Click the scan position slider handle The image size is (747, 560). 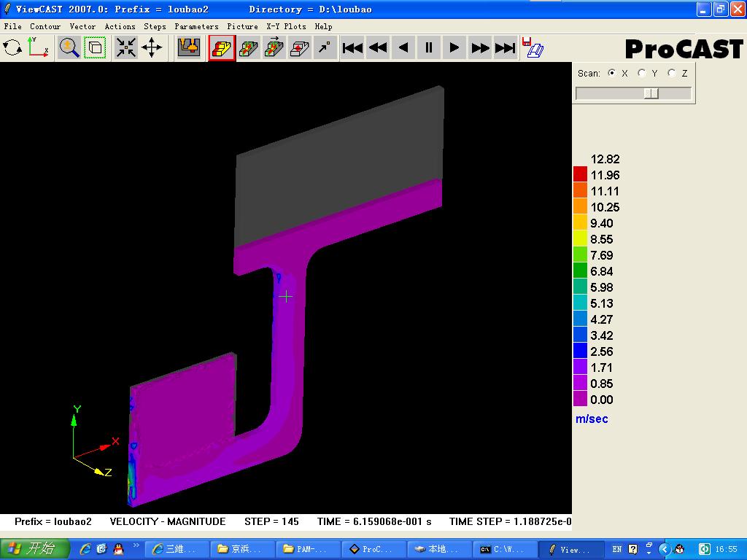pos(651,93)
